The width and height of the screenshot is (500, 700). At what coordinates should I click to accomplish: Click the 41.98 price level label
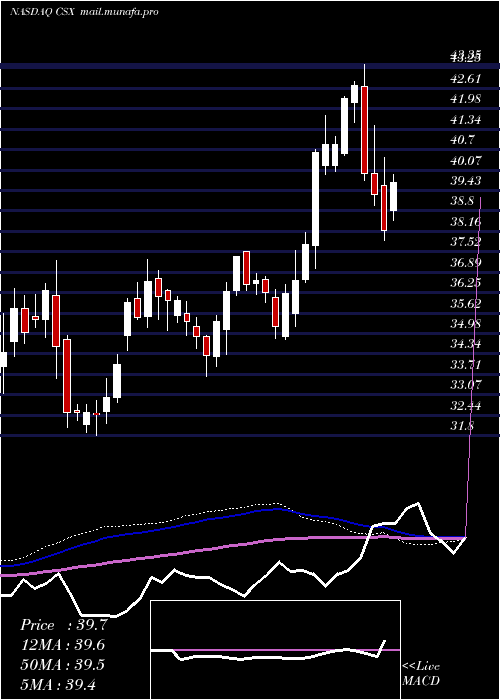[x=466, y=99]
